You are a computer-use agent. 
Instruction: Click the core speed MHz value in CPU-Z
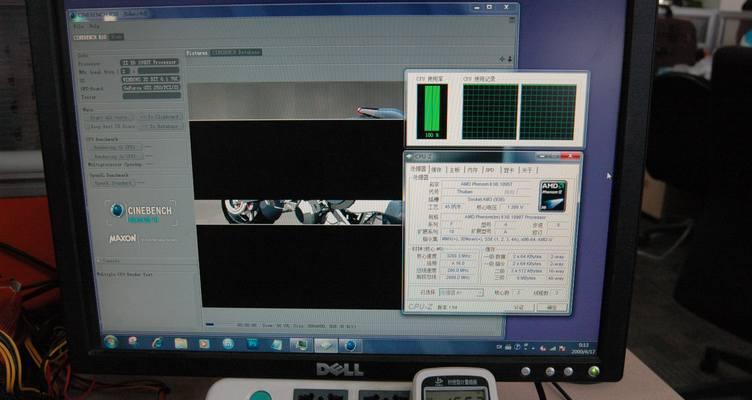pyautogui.click(x=458, y=256)
